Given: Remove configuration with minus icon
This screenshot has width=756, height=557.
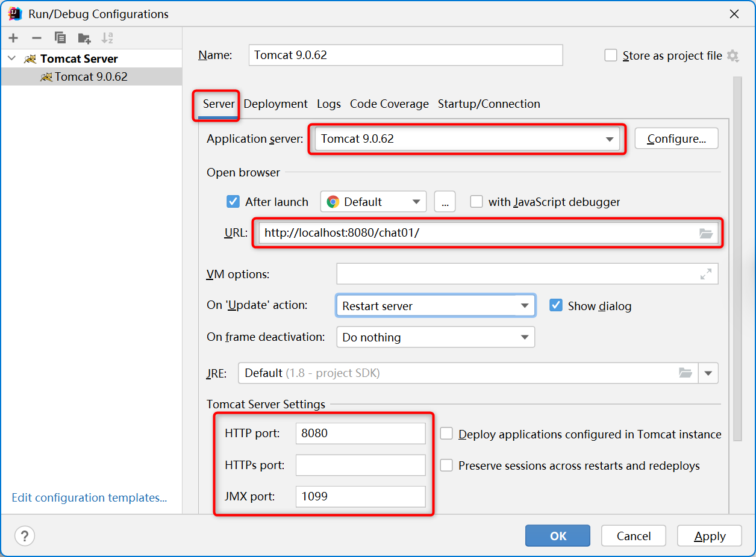Looking at the screenshot, I should 37,38.
